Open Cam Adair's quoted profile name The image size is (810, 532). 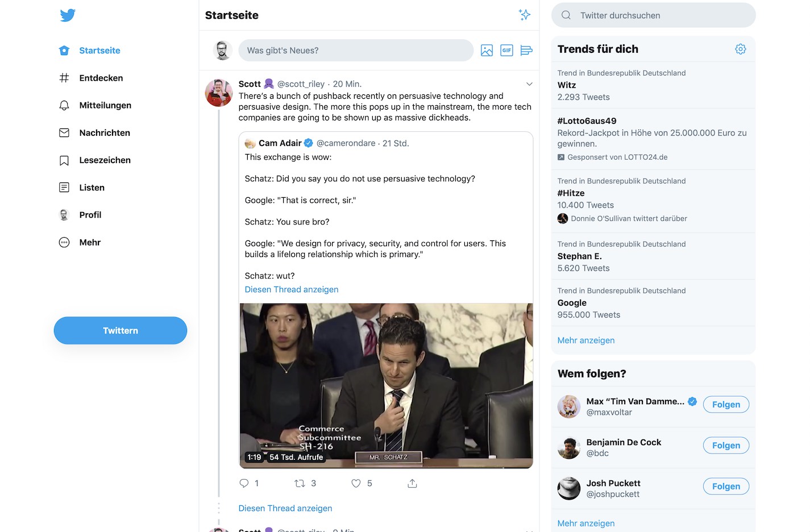coord(280,143)
